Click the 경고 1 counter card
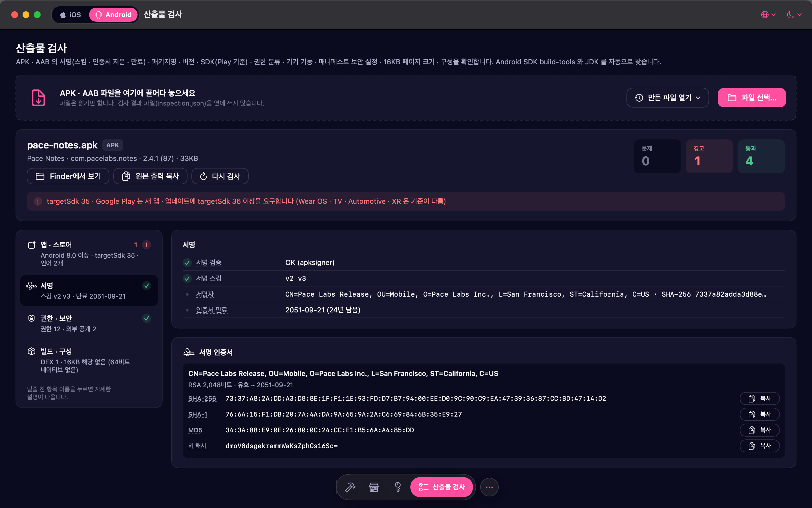 tap(709, 156)
